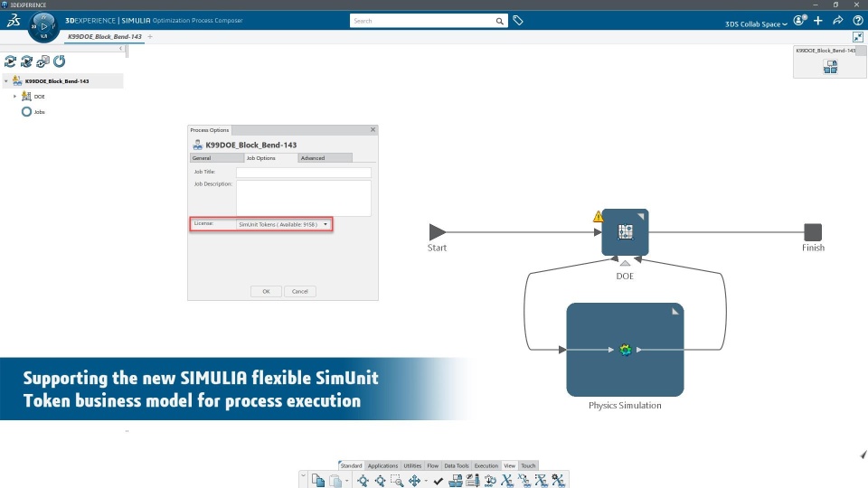Select the Flow toolbar tab

click(x=433, y=466)
